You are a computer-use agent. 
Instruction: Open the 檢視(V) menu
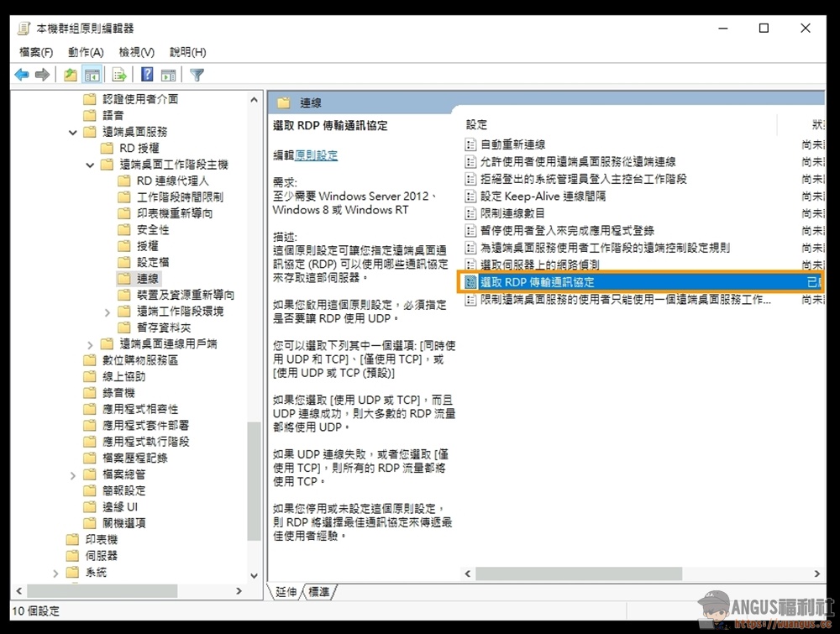pos(137,52)
